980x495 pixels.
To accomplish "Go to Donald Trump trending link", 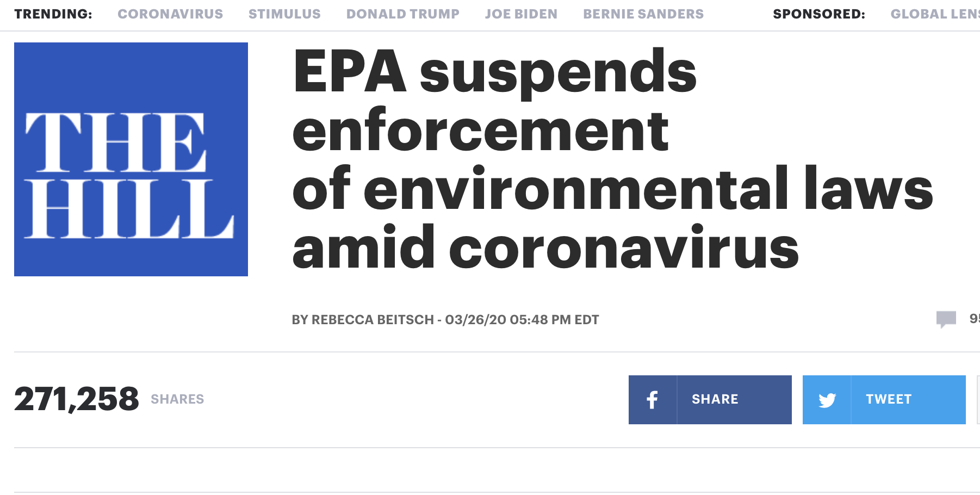I will coord(403,14).
